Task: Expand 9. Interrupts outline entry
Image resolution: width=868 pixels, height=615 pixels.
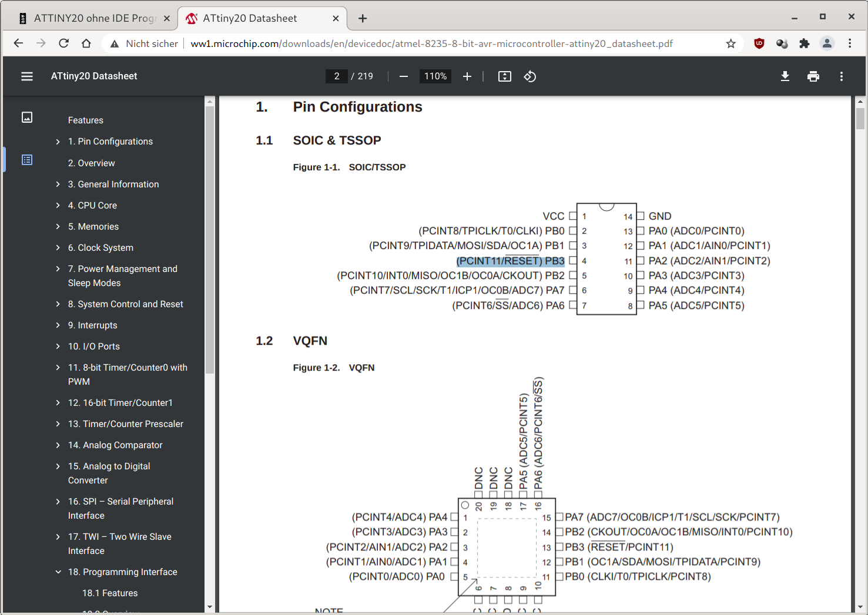Action: [58, 325]
